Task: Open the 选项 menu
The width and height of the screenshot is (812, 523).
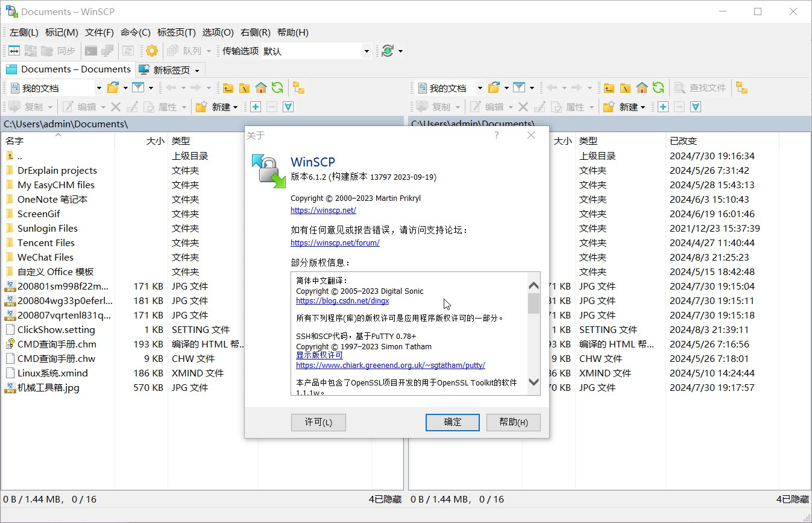Action: pyautogui.click(x=218, y=32)
